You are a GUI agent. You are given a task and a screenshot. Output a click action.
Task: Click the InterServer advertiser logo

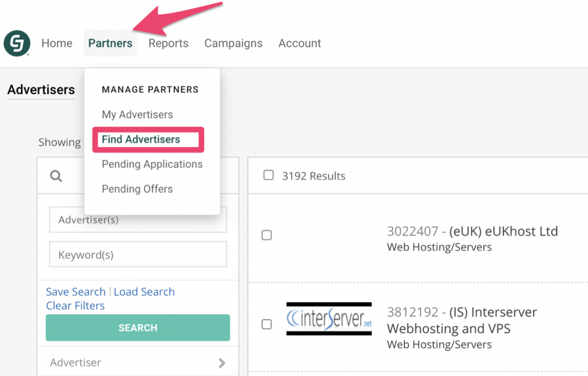tap(329, 319)
